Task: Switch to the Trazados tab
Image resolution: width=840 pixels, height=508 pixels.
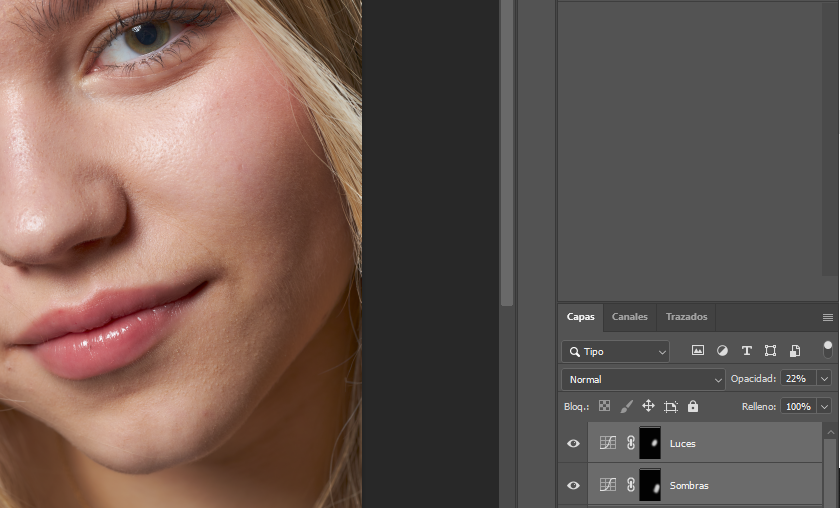Action: tap(686, 317)
